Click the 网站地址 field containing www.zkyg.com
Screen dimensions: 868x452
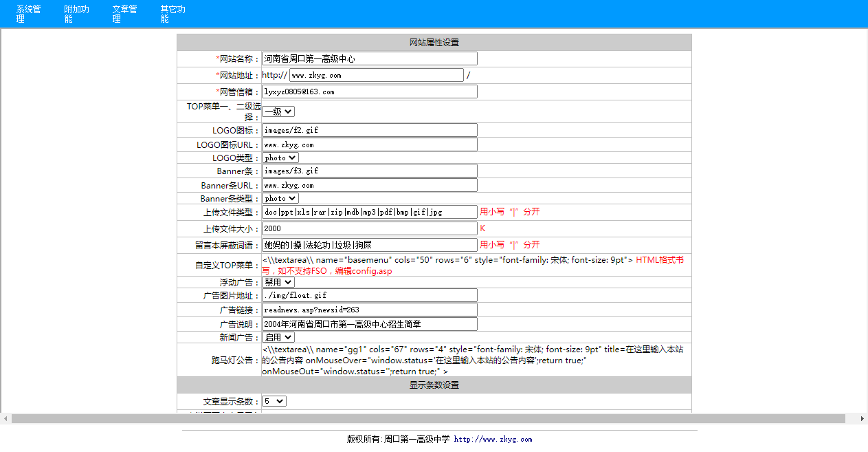coord(377,75)
